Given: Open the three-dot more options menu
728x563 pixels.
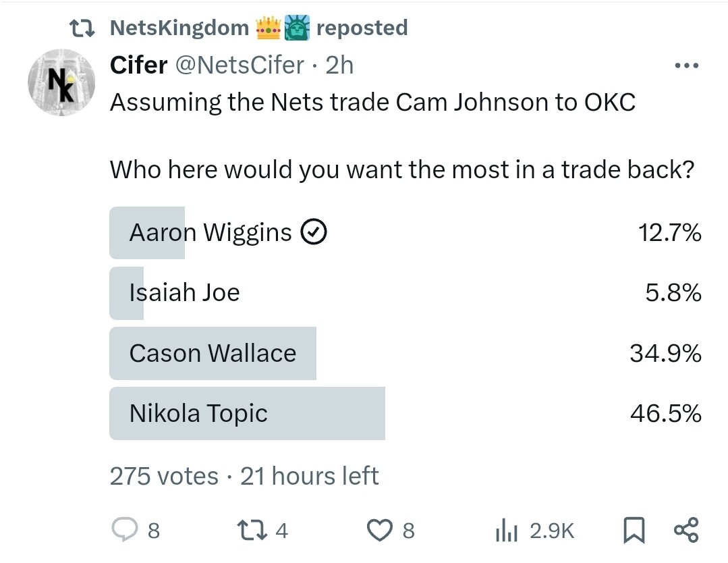Looking at the screenshot, I should click(687, 66).
